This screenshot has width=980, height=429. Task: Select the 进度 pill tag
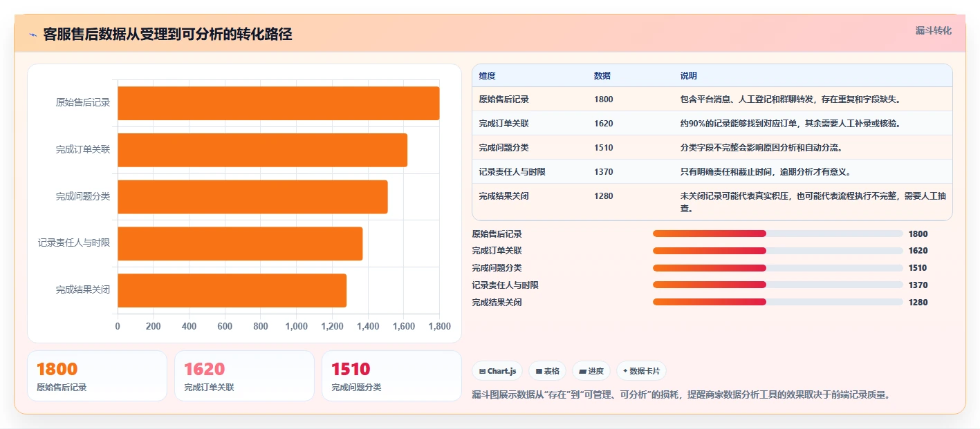(591, 371)
